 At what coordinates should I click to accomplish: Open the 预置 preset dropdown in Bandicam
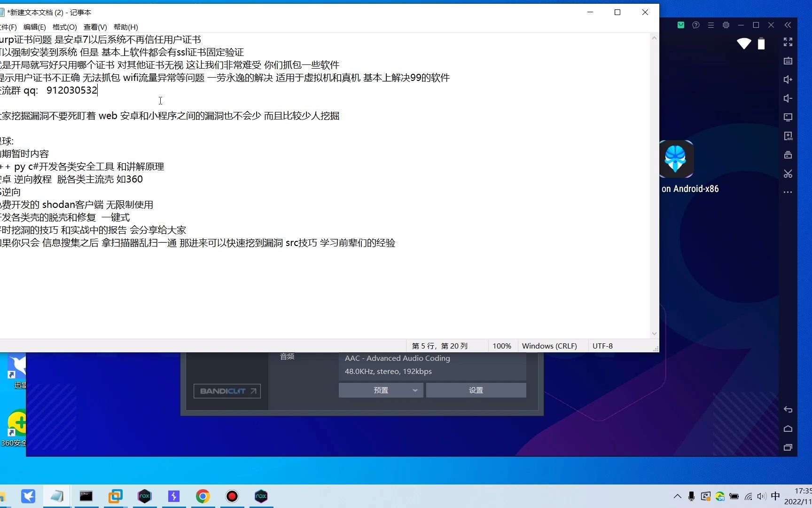381,390
